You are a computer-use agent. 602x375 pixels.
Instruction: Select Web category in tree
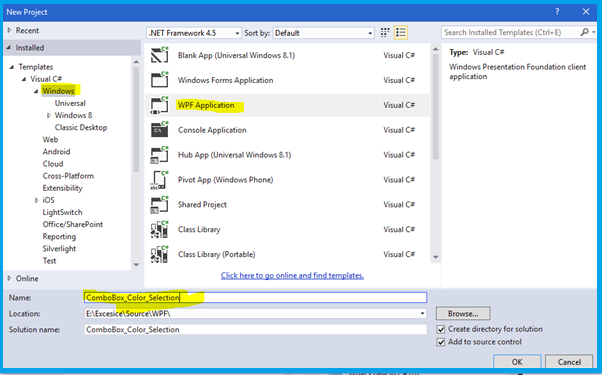pos(50,139)
